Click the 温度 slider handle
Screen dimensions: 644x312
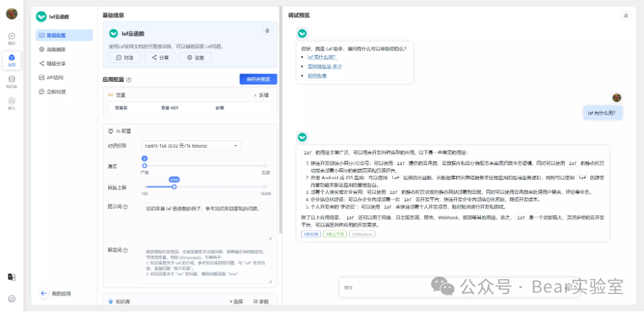coord(145,166)
